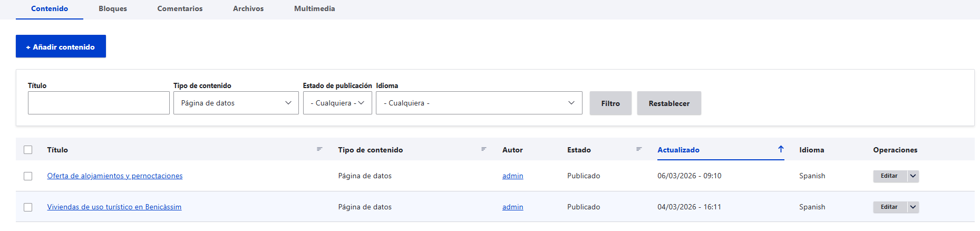Expand operations arrow for Oferta de alojamientos
Image resolution: width=980 pixels, height=231 pixels.
tap(913, 176)
